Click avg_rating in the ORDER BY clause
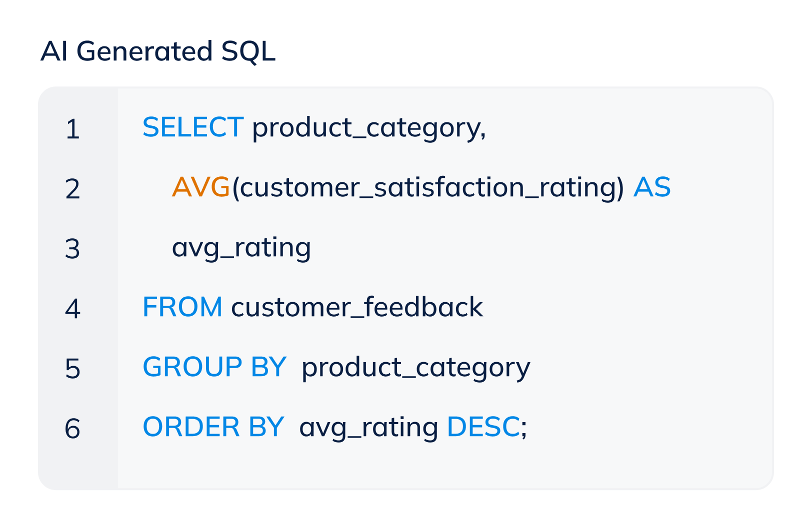The height and width of the screenshot is (524, 812). [x=368, y=428]
